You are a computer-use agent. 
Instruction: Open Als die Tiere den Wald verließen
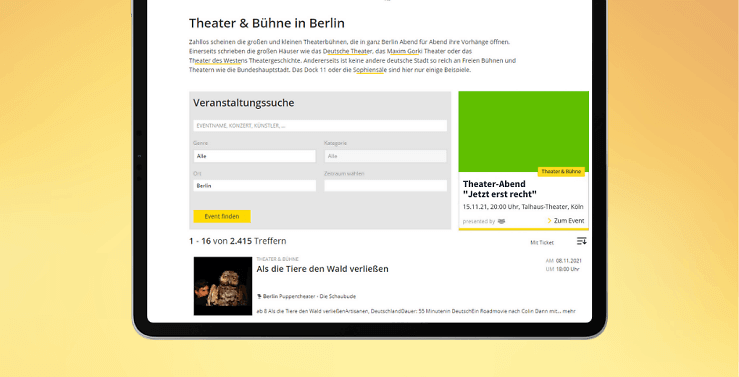[x=322, y=269]
